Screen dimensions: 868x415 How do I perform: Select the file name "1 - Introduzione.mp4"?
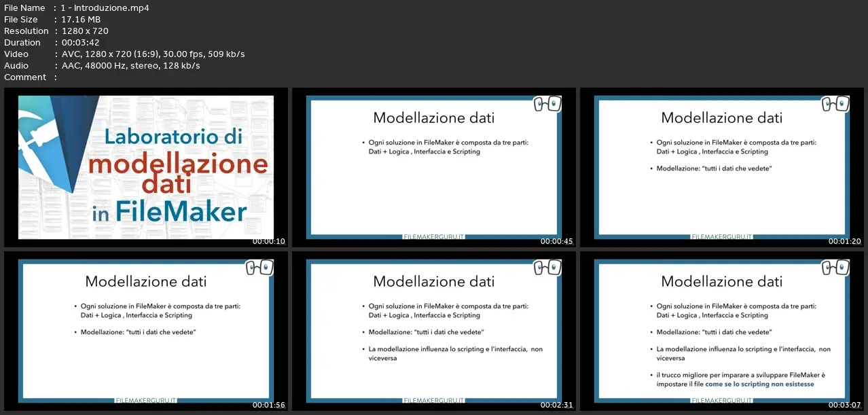click(x=105, y=8)
